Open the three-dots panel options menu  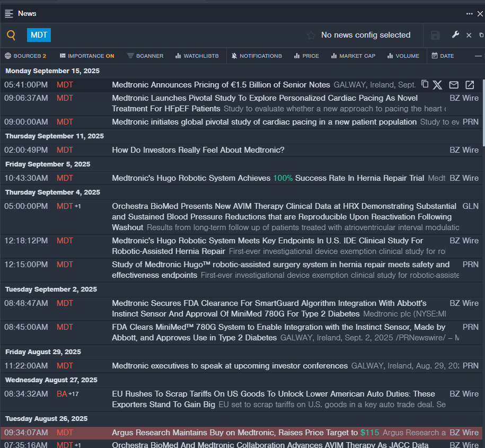[469, 14]
